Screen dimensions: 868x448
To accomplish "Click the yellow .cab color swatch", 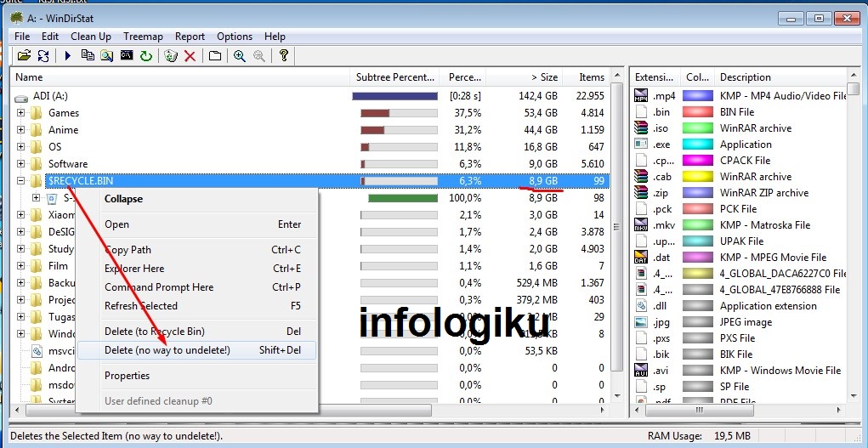I will [697, 177].
